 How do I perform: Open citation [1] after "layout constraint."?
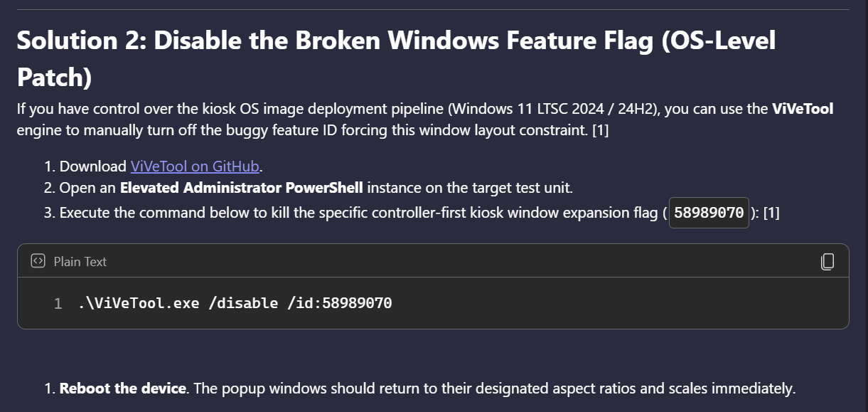click(599, 131)
